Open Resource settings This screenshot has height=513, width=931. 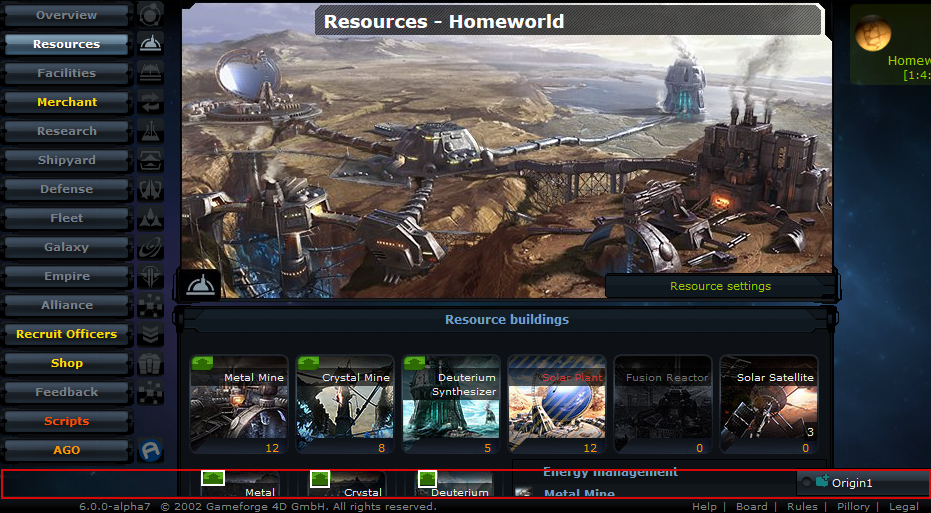[x=720, y=286]
